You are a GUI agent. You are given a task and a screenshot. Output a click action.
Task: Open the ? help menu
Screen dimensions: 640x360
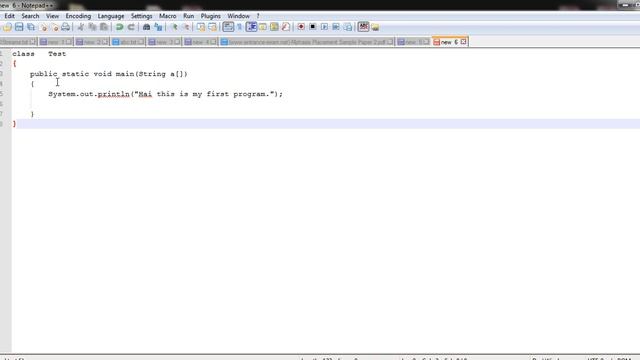coord(258,16)
